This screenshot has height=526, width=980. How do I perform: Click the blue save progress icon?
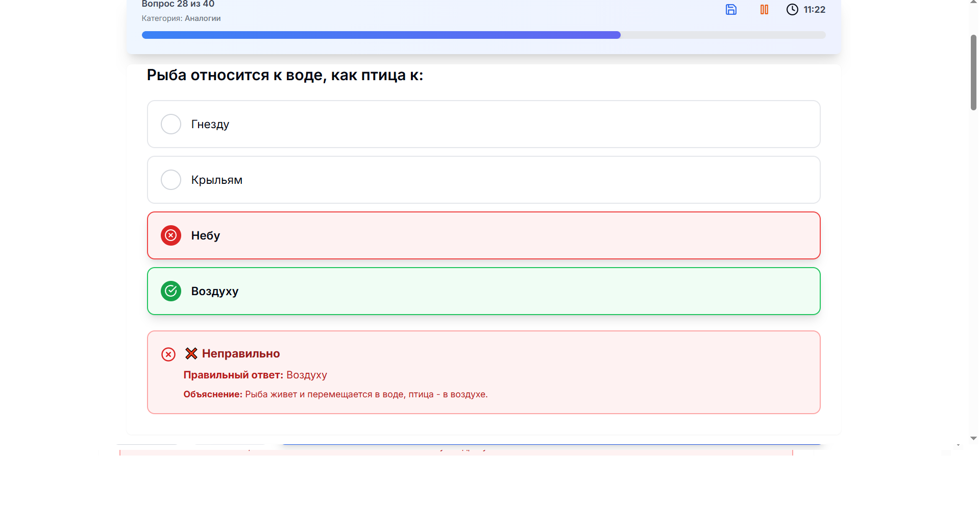coord(731,10)
